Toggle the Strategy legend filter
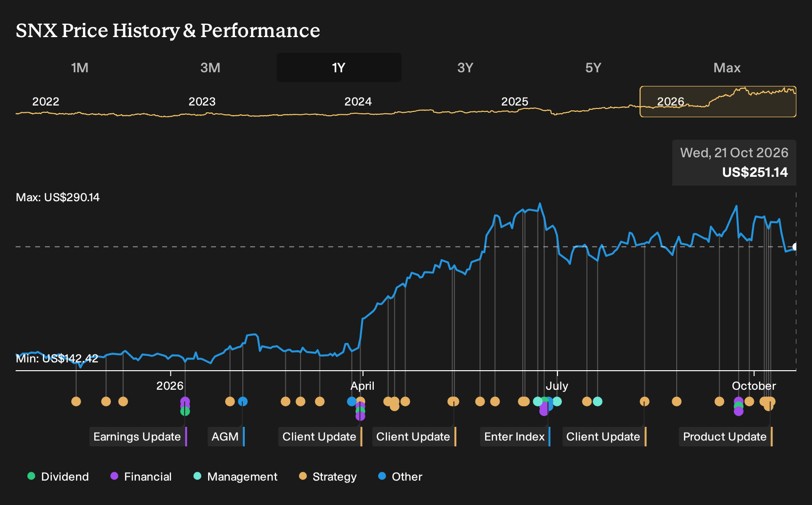 [328, 476]
